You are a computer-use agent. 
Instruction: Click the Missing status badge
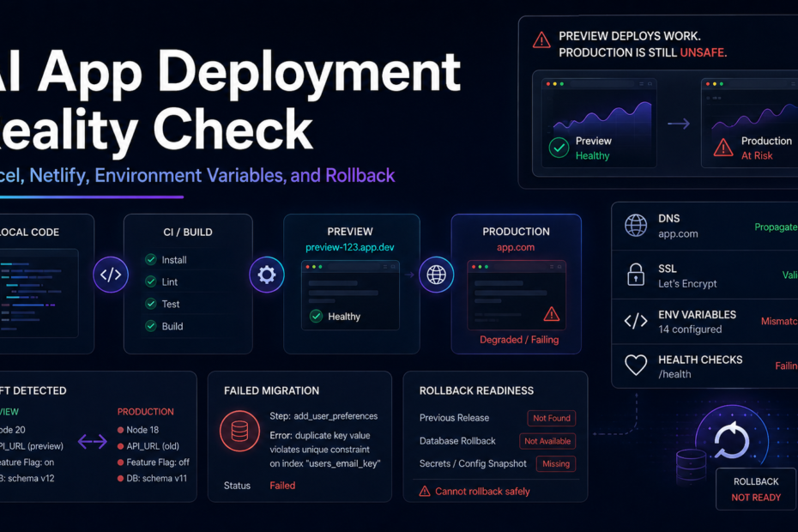pos(556,463)
